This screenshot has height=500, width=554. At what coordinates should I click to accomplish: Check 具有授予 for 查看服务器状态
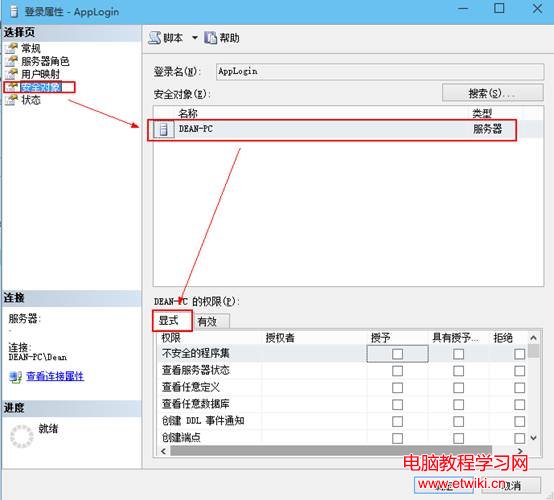459,371
